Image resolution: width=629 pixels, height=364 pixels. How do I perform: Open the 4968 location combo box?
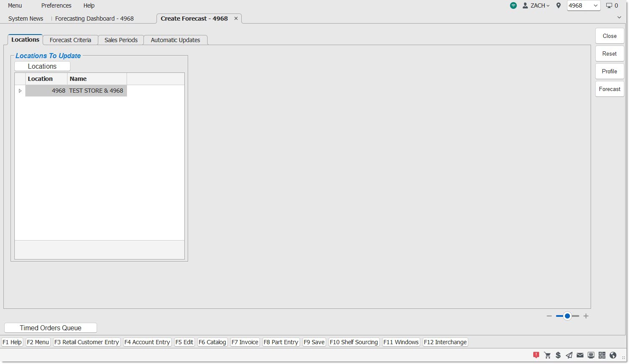point(583,5)
